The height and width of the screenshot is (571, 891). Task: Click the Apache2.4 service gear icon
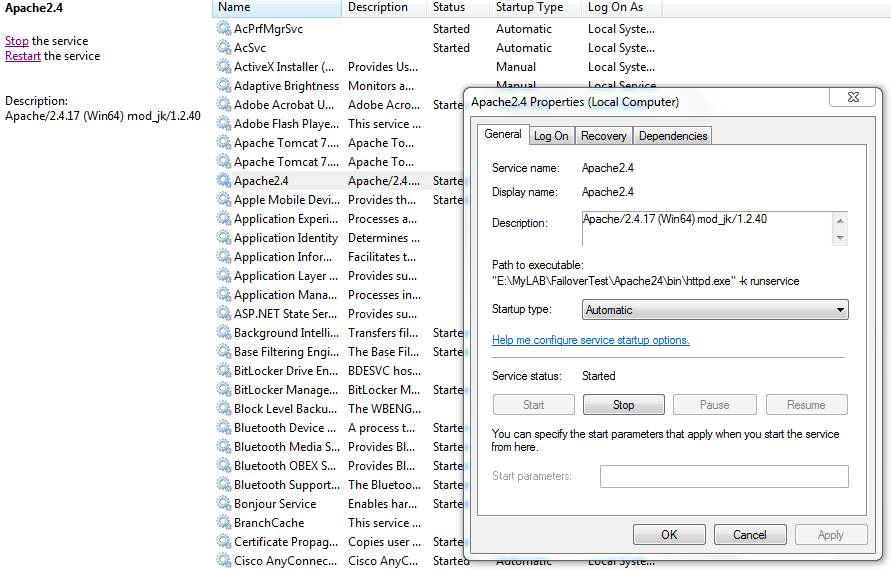[223, 180]
